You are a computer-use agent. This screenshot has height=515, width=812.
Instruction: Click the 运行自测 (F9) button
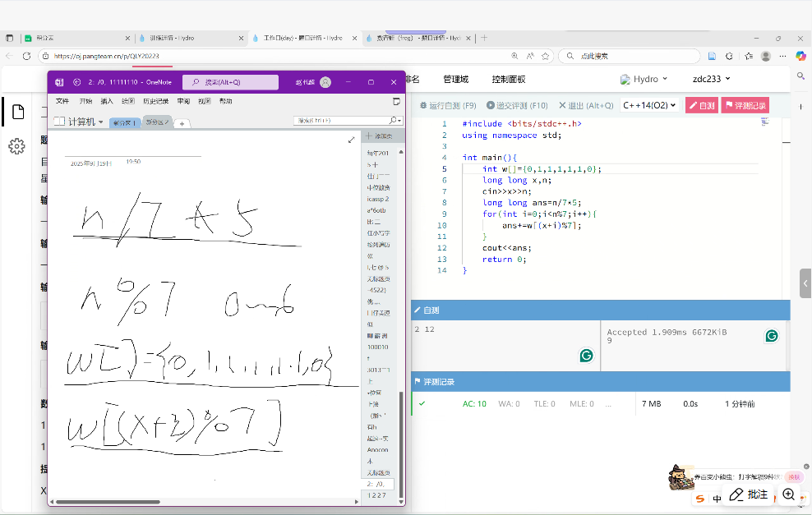tap(448, 105)
